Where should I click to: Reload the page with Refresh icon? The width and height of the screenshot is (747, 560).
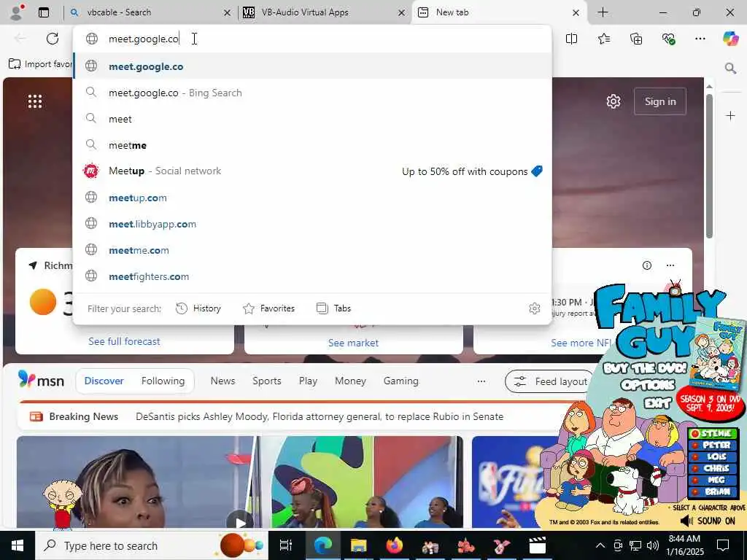coord(53,39)
